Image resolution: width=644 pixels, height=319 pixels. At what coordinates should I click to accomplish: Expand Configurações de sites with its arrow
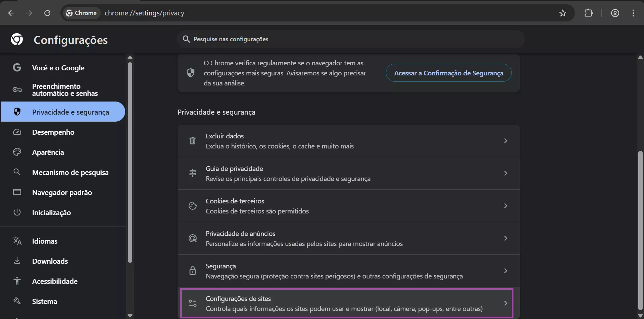click(x=505, y=303)
